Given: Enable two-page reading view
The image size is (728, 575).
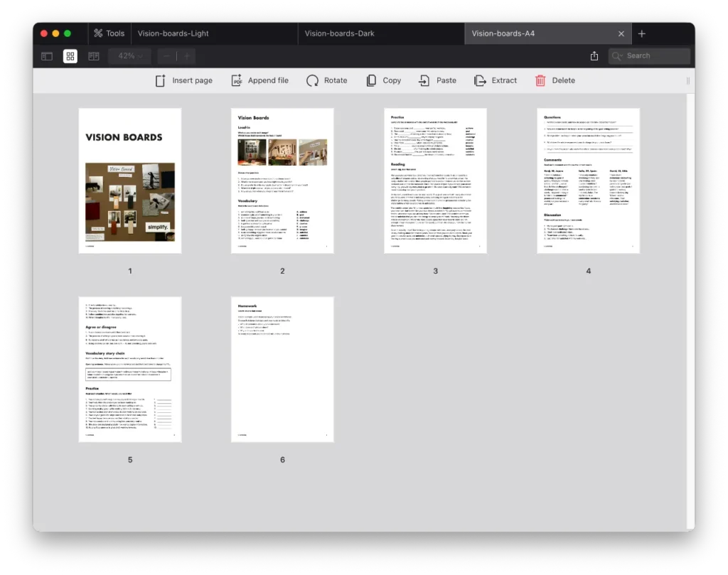Looking at the screenshot, I should click(x=93, y=55).
